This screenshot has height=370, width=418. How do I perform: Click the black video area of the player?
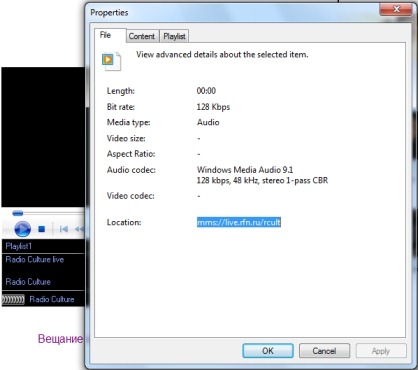pos(43,137)
